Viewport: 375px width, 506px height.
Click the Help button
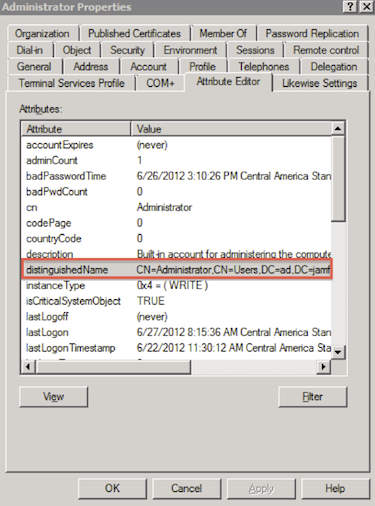click(x=335, y=488)
